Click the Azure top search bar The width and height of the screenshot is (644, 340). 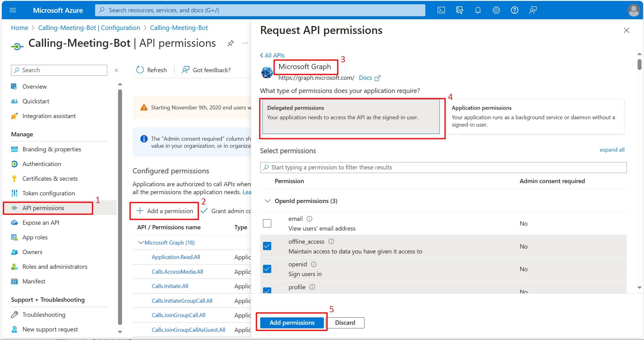(260, 10)
